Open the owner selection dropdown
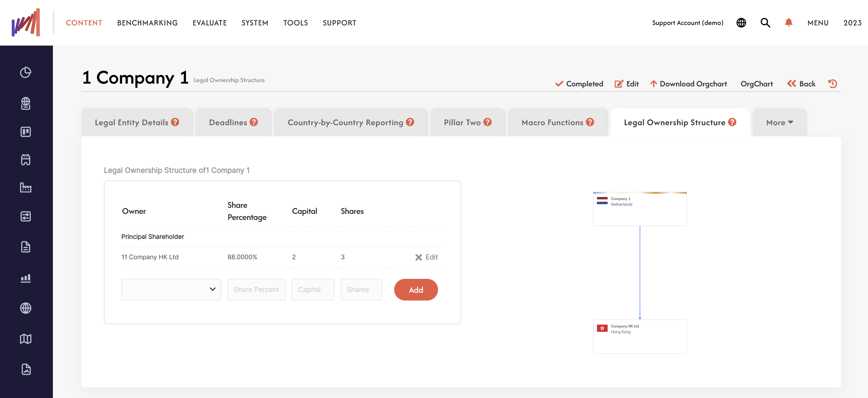The width and height of the screenshot is (868, 398). 171,289
